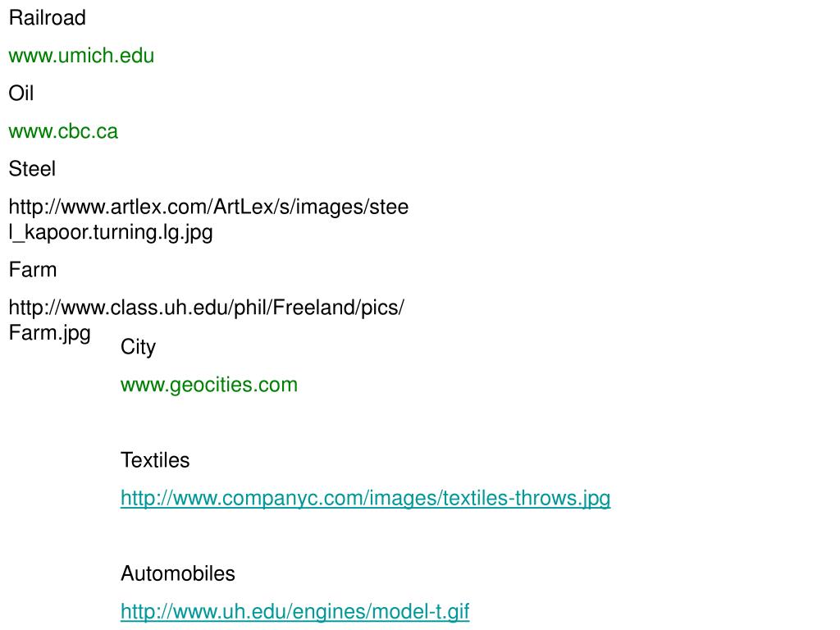Select the Farm heading text
This screenshot has height=630, width=840.
coord(33,269)
